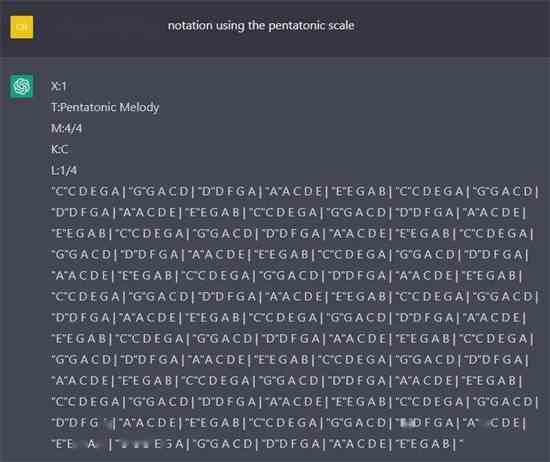Click the final "G" G A C D bar ending the first notation line
Image resolution: width=550 pixels, height=462 pixels.
point(507,191)
